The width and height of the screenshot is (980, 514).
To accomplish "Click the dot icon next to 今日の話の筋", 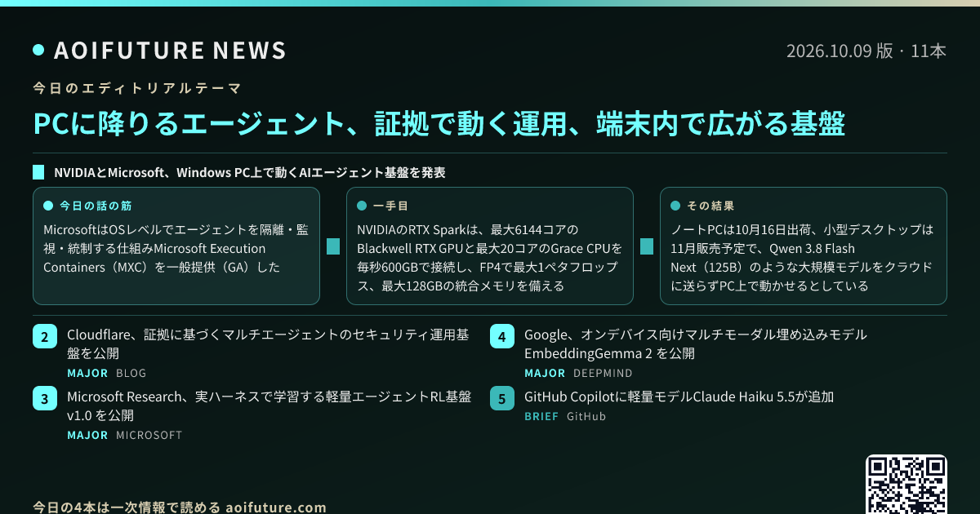I will coord(48,206).
